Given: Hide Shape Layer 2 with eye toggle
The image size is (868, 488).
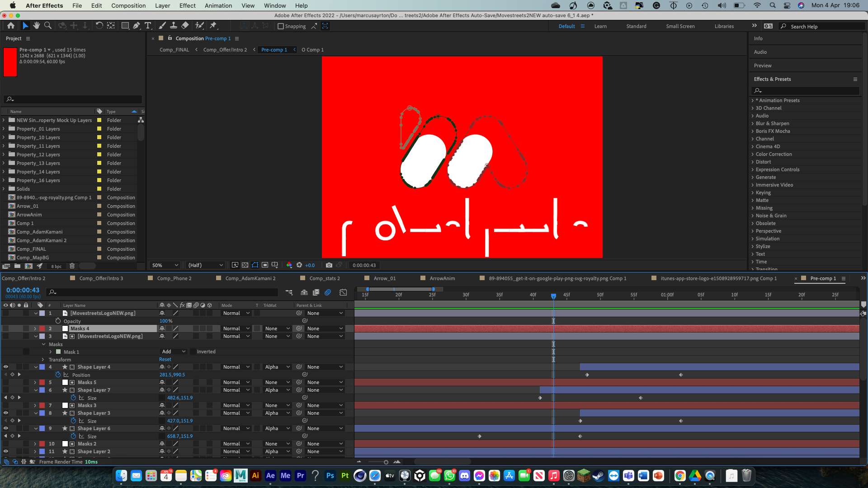Looking at the screenshot, I should coord(5,451).
